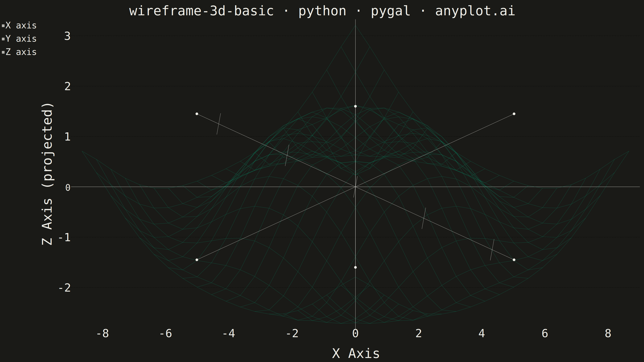The image size is (644, 362).
Task: Click the chart title text
Action: coord(322,11)
